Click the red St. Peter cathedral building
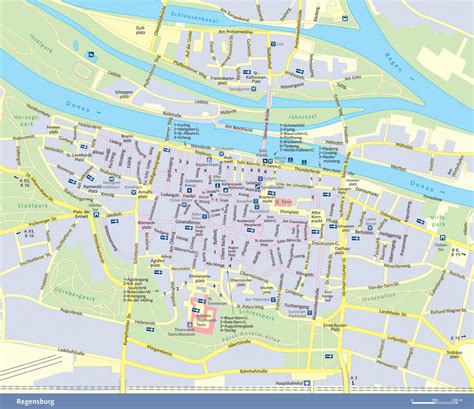 click(283, 201)
